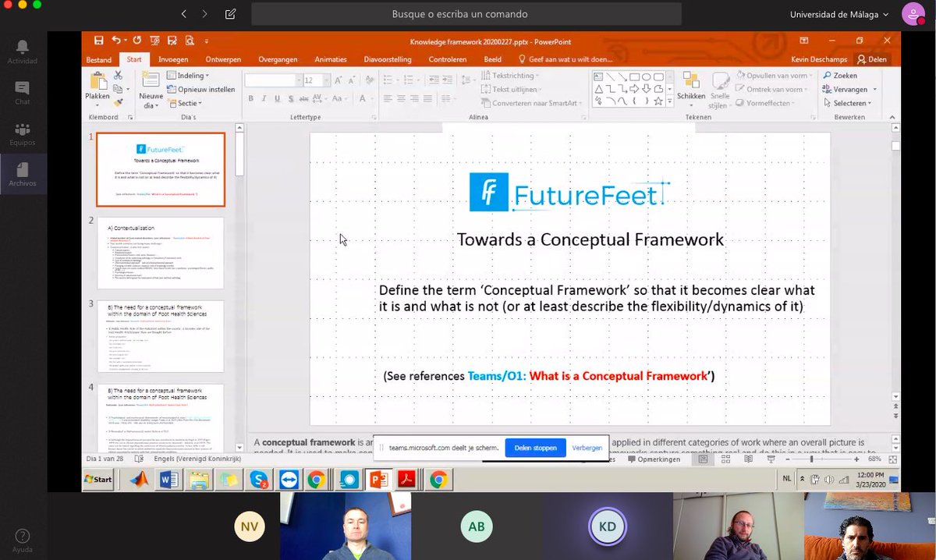
Task: Open the Ontwerpen tab
Action: [x=223, y=59]
